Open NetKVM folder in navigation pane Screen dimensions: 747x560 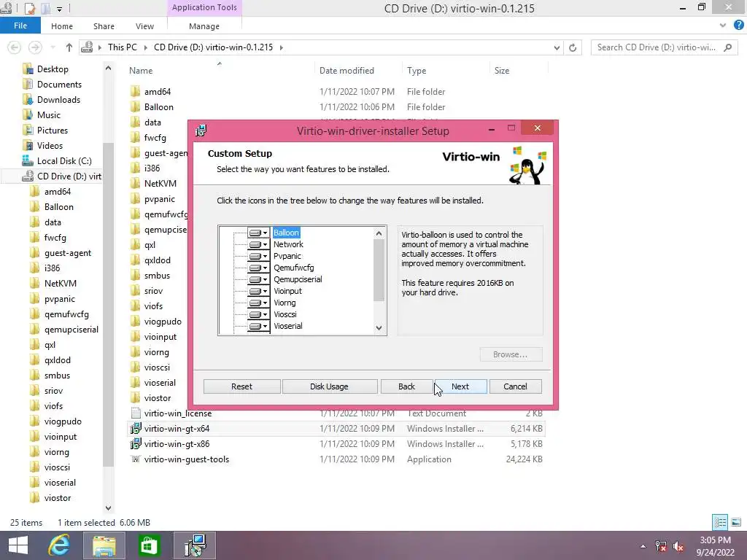[x=60, y=284]
